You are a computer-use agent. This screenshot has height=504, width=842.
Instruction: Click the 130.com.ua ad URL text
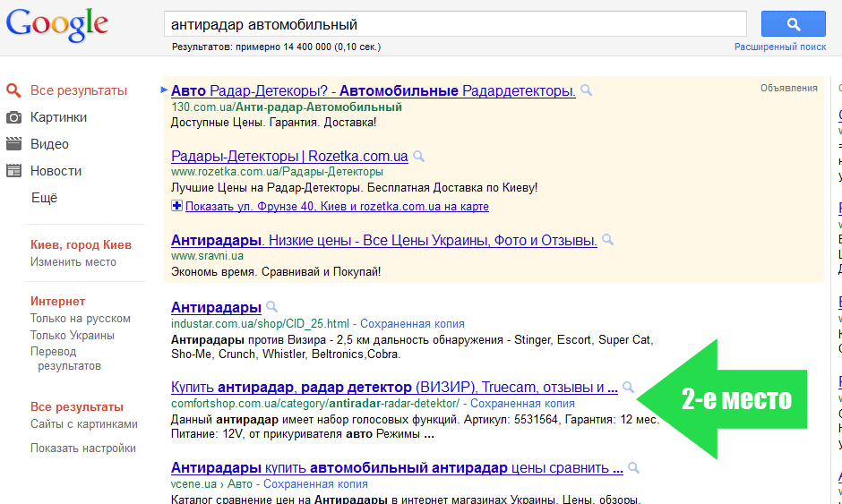point(287,107)
